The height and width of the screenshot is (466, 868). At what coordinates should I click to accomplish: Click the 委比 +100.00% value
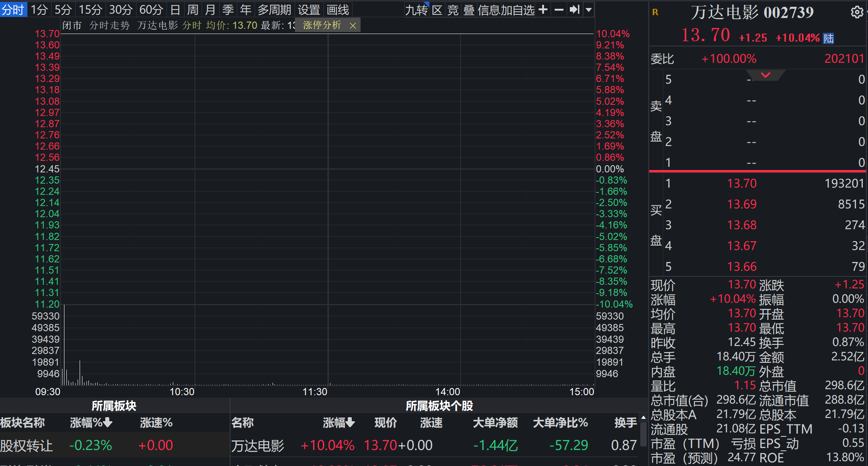[729, 59]
